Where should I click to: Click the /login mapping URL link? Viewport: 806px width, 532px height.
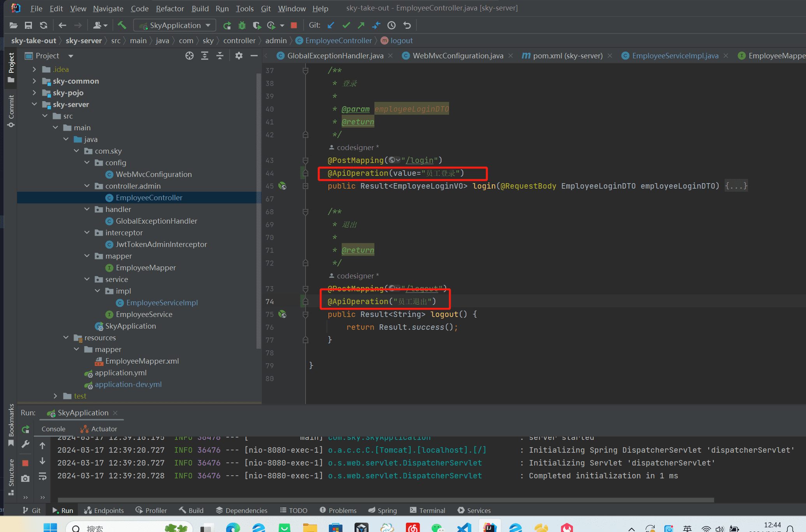(420, 161)
